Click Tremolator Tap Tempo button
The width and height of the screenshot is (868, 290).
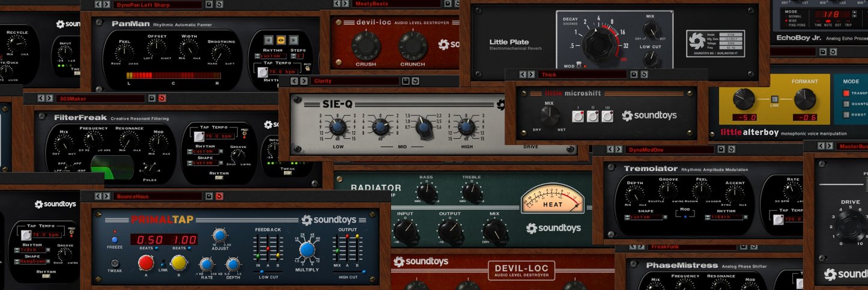tap(778, 220)
